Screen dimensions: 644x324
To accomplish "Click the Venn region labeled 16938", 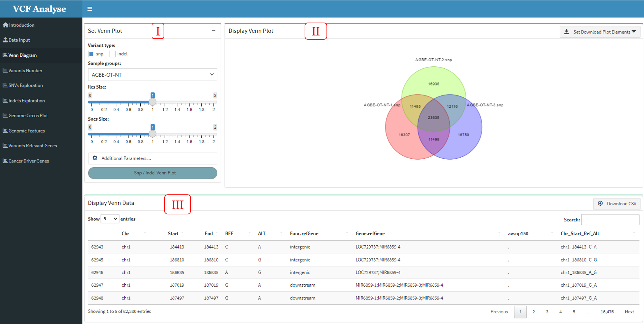I will pos(433,84).
